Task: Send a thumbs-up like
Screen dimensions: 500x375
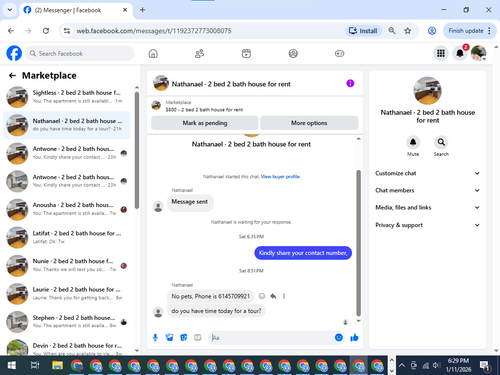Action: pyautogui.click(x=354, y=338)
